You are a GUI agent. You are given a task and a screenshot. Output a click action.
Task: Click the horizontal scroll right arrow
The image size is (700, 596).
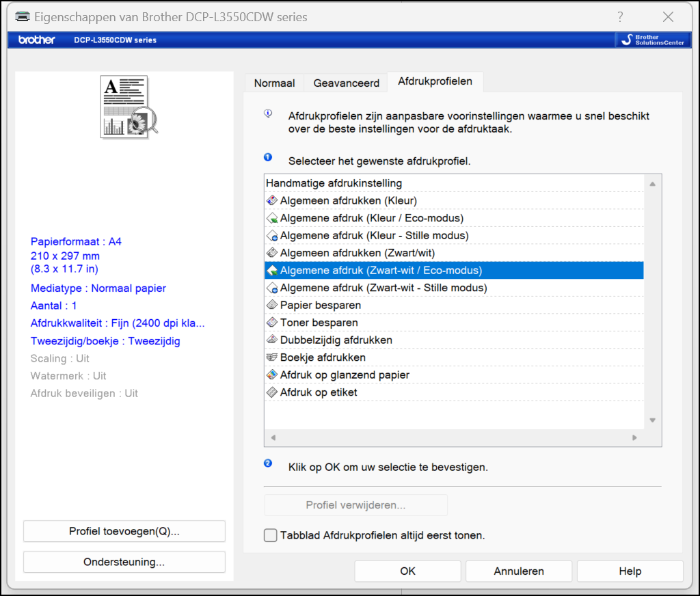pyautogui.click(x=634, y=437)
